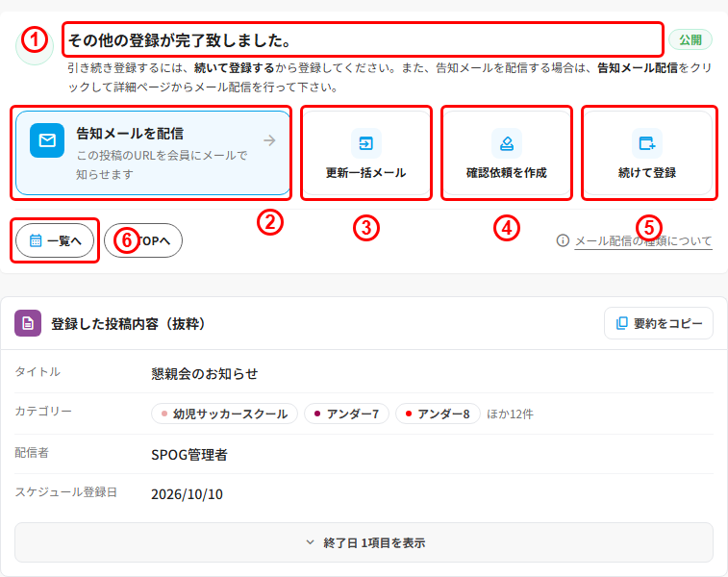Click the purple document icon
Viewport: 728px width, 577px height.
coord(28,323)
